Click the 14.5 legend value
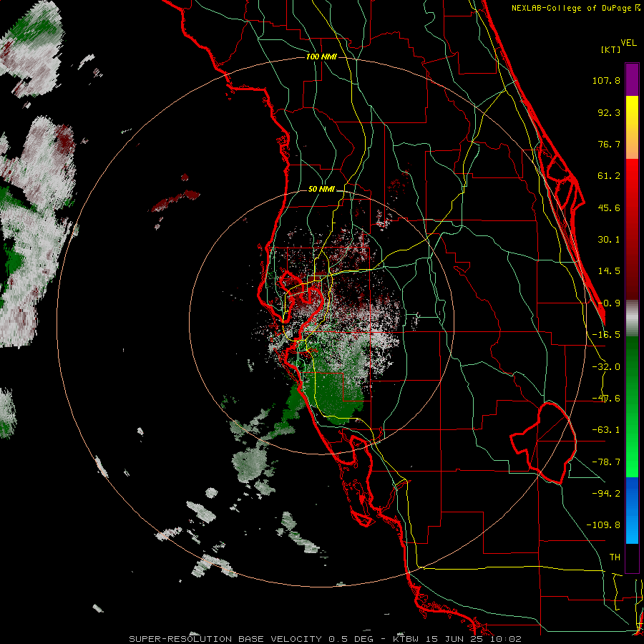This screenshot has width=644, height=644. pyautogui.click(x=609, y=271)
